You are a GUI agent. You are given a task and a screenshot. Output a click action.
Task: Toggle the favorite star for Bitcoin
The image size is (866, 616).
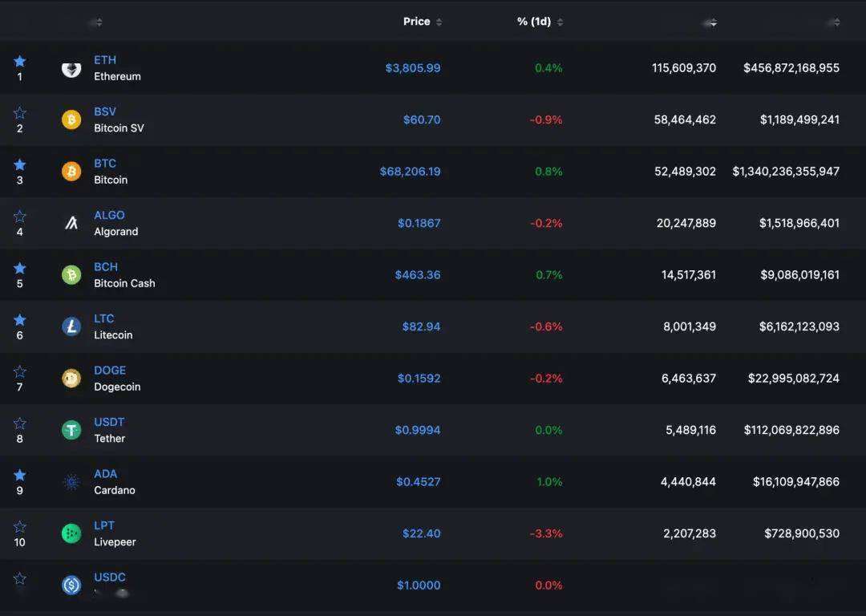tap(20, 164)
